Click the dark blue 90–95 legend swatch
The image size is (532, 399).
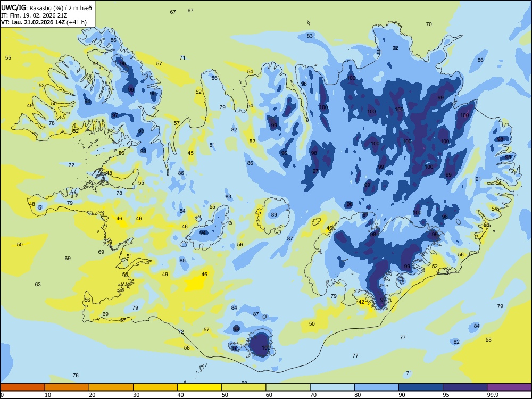point(421,387)
